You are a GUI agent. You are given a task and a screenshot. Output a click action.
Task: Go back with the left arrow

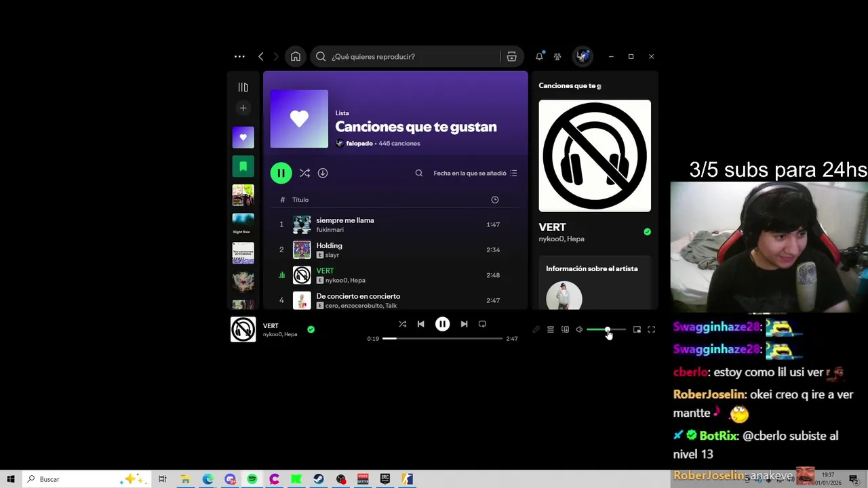click(261, 57)
